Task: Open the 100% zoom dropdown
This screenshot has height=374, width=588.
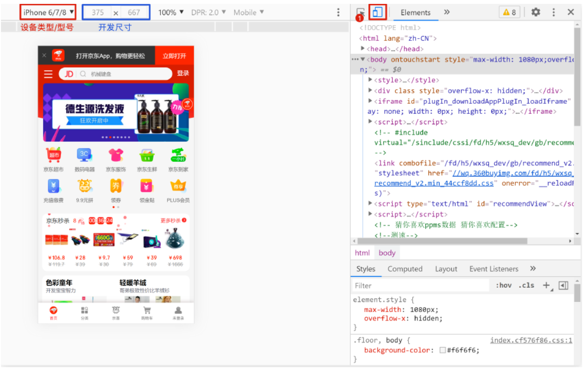Action: (171, 12)
